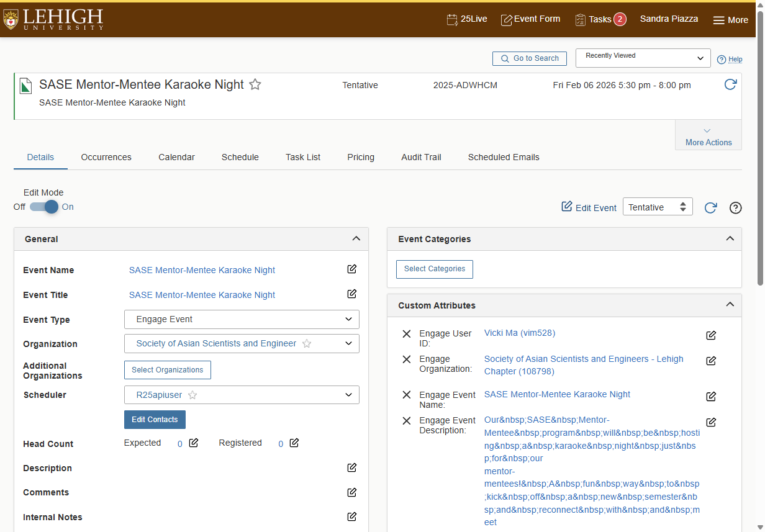Edit the Event Title pencil icon
The height and width of the screenshot is (532, 765).
[x=352, y=294]
